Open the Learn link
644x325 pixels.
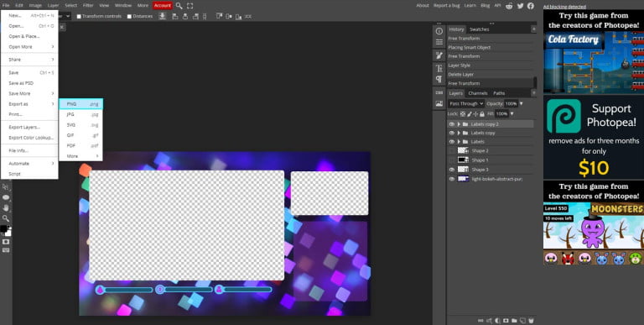point(470,5)
